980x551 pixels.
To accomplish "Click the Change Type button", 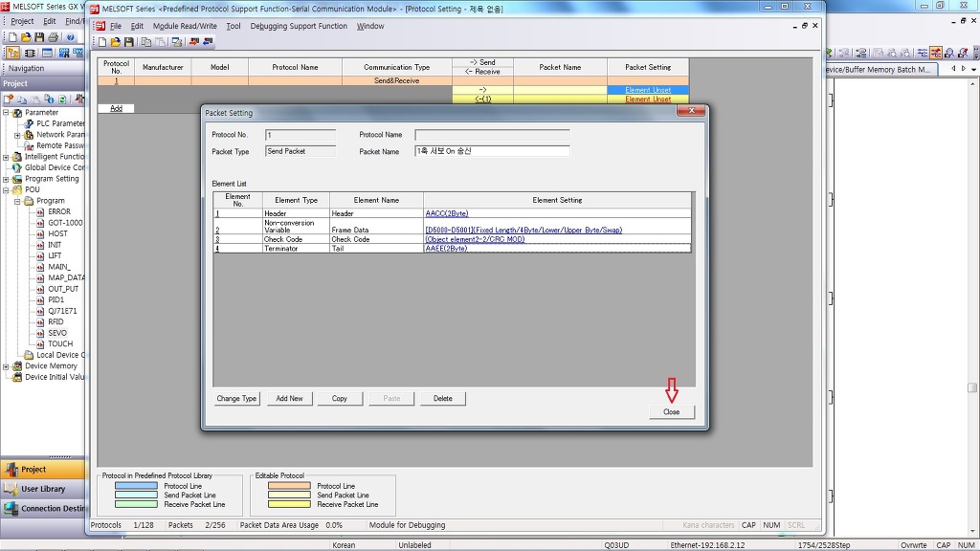I will click(x=236, y=398).
